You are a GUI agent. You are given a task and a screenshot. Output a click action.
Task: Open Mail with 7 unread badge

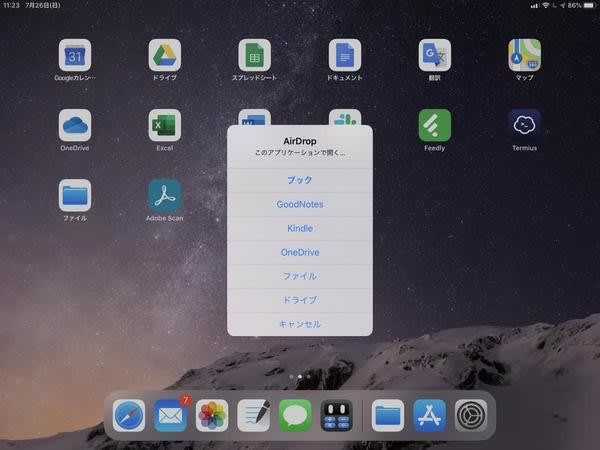click(x=170, y=416)
